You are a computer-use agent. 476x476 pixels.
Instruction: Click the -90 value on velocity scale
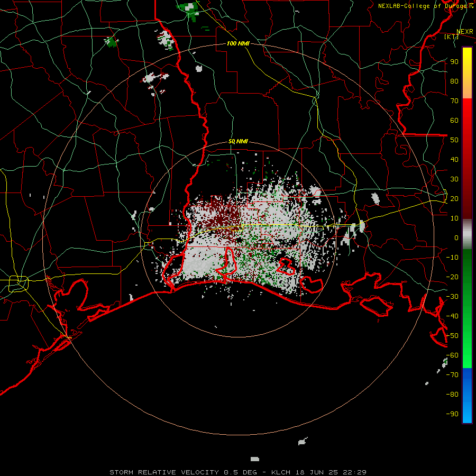tap(452, 414)
